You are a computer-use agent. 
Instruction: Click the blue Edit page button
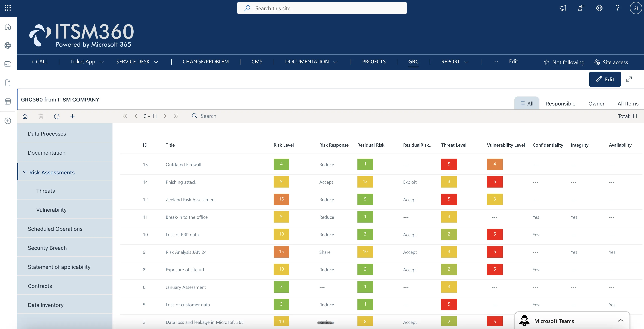point(605,79)
